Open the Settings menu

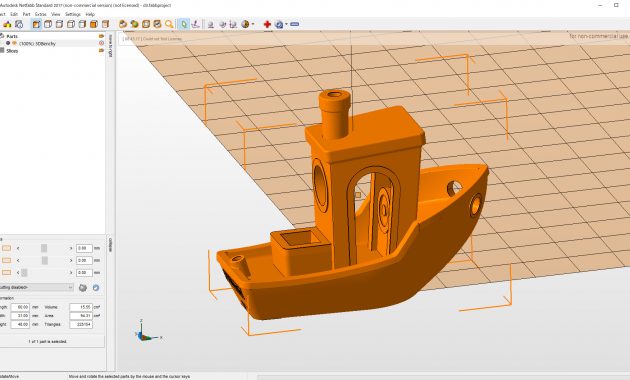pos(73,14)
